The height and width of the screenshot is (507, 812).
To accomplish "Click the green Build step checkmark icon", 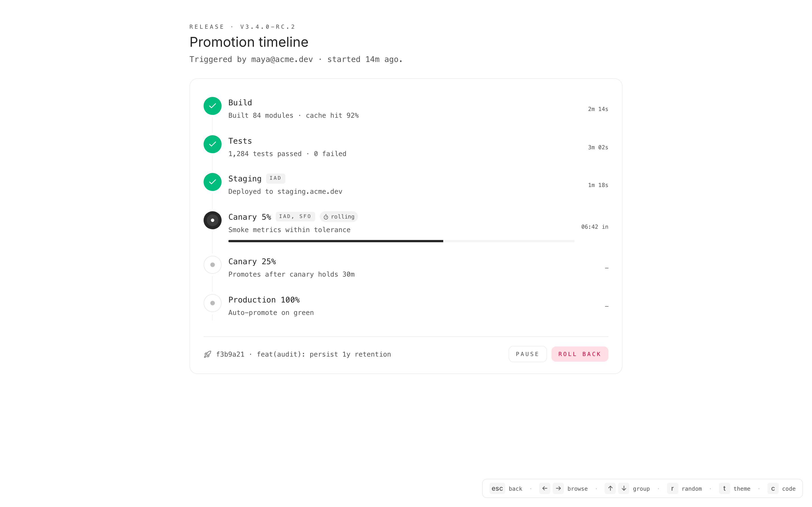I will (212, 106).
